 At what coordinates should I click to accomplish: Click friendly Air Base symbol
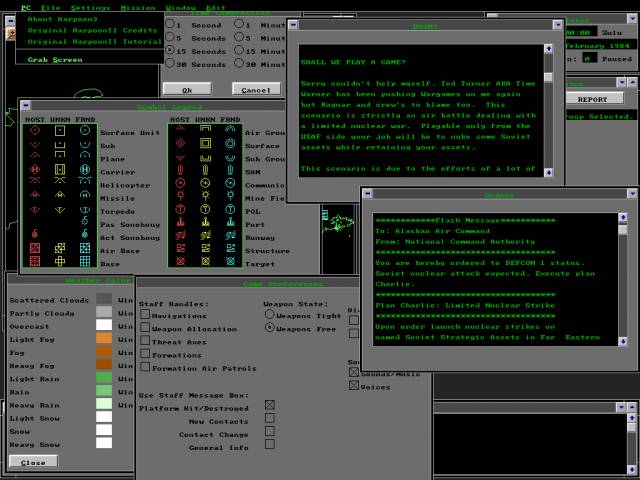[85, 248]
